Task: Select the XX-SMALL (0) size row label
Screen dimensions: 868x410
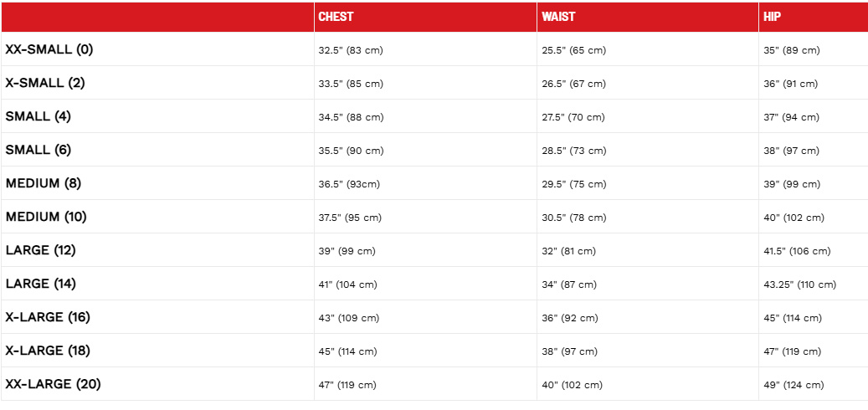Action: [x=49, y=49]
